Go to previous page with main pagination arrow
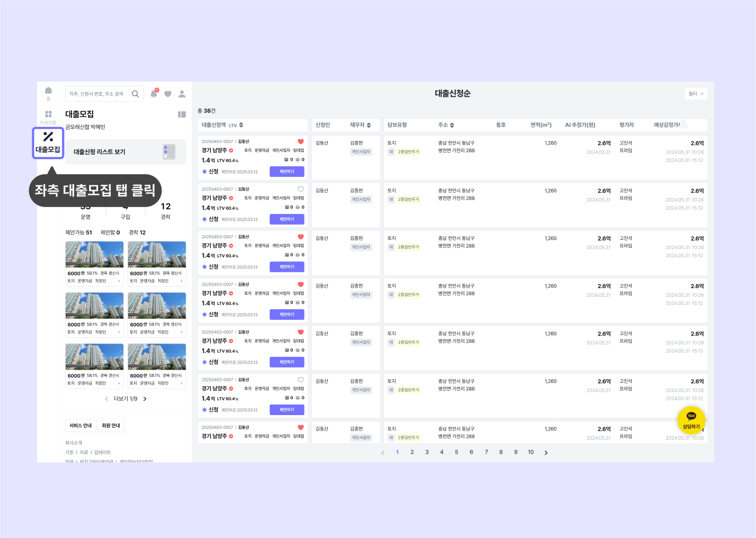 tap(383, 453)
